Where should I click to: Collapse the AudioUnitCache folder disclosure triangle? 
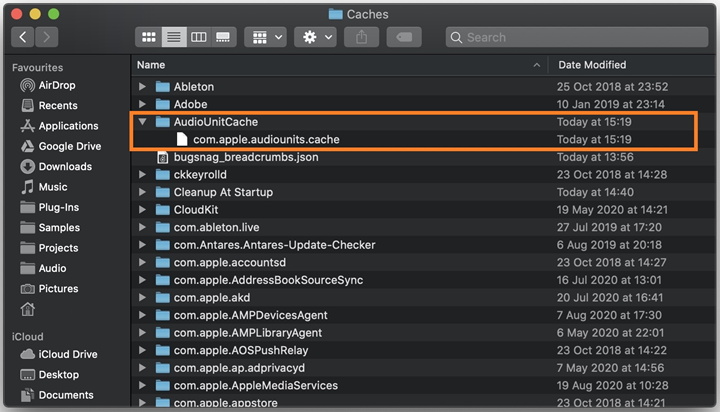pyautogui.click(x=142, y=122)
